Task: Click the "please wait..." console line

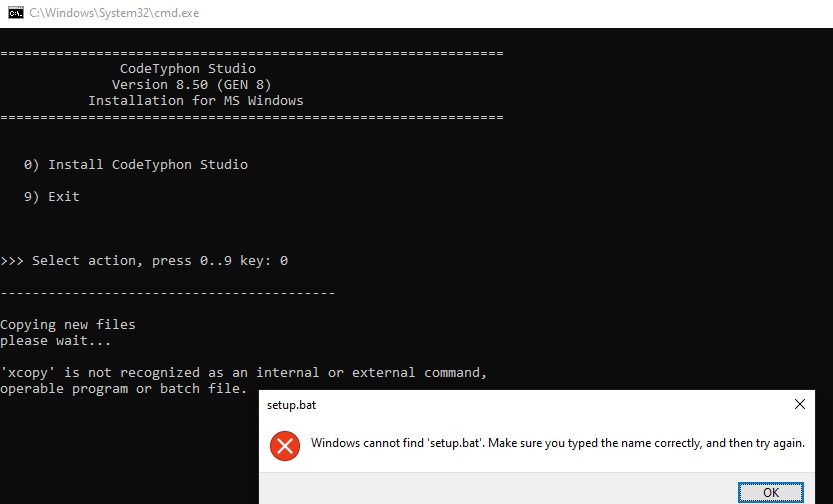Action: pyautogui.click(x=55, y=340)
